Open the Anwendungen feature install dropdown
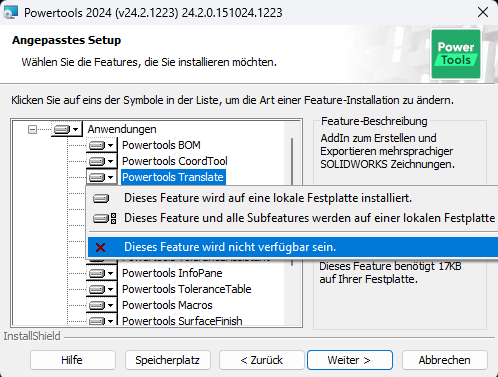The width and height of the screenshot is (498, 377). [67, 129]
